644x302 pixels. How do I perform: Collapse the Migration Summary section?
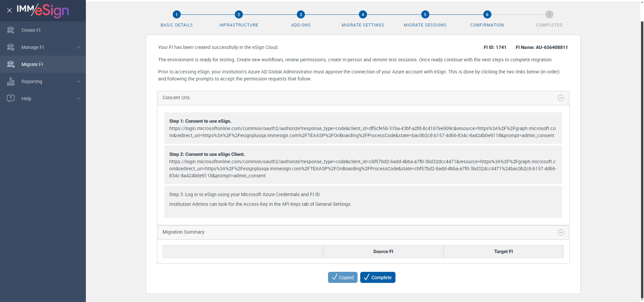560,232
